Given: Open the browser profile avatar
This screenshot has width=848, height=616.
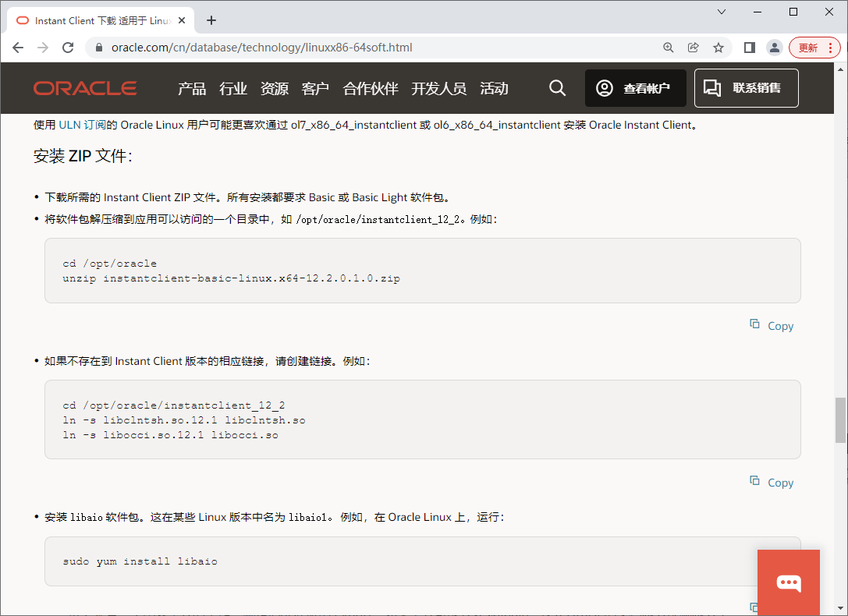Looking at the screenshot, I should [775, 48].
